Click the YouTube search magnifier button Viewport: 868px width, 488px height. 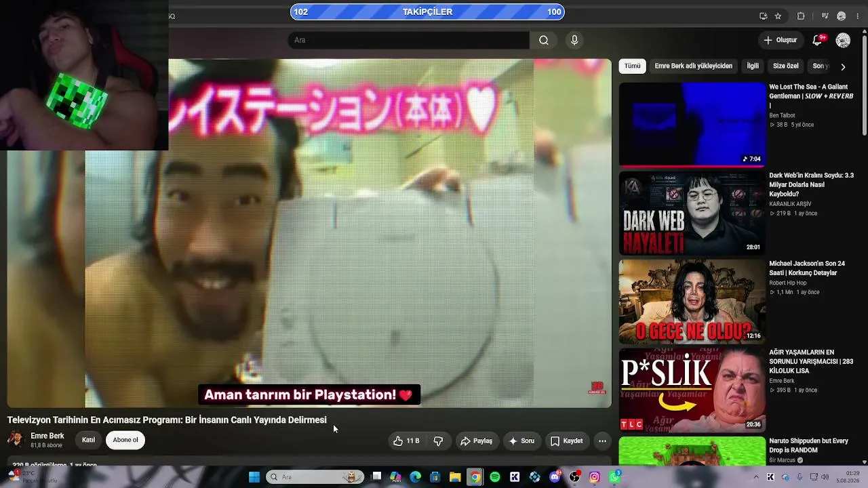544,40
